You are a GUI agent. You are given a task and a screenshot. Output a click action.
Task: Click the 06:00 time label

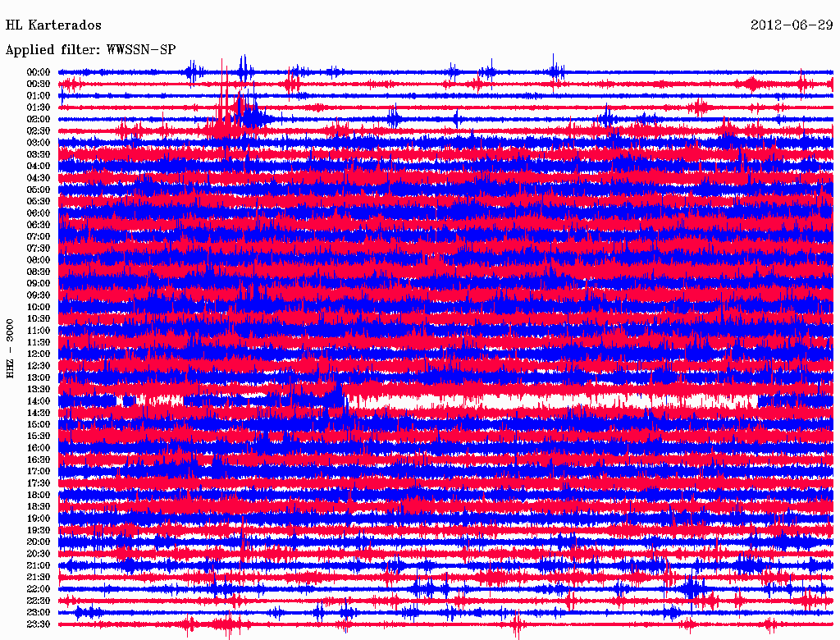(39, 213)
